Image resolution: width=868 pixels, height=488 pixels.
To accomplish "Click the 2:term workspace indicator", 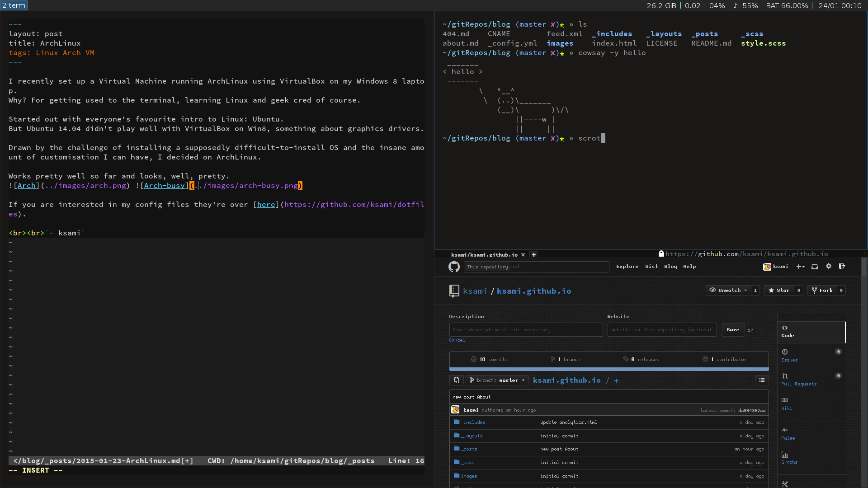I will coord(14,5).
